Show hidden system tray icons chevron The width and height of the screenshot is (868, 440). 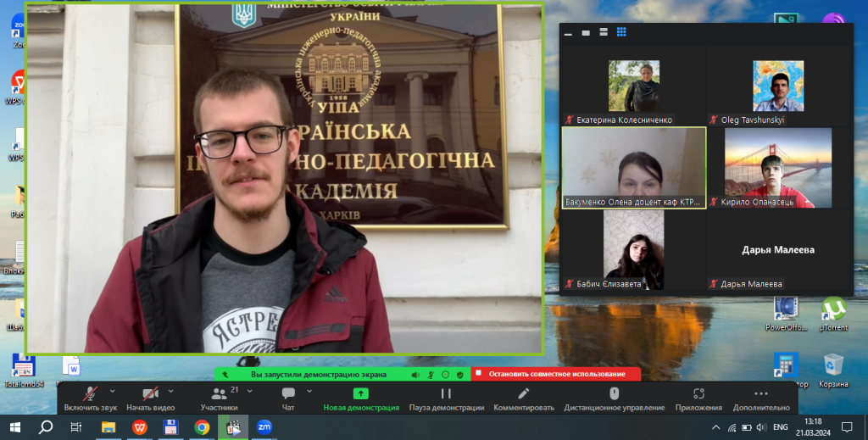(x=715, y=427)
